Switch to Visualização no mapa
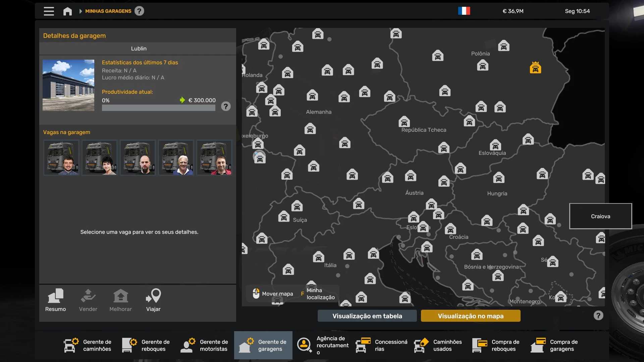Image resolution: width=644 pixels, height=362 pixels. tap(470, 316)
